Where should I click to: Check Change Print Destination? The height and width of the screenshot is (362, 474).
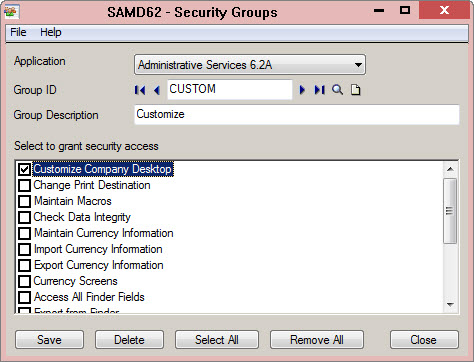[x=24, y=185]
